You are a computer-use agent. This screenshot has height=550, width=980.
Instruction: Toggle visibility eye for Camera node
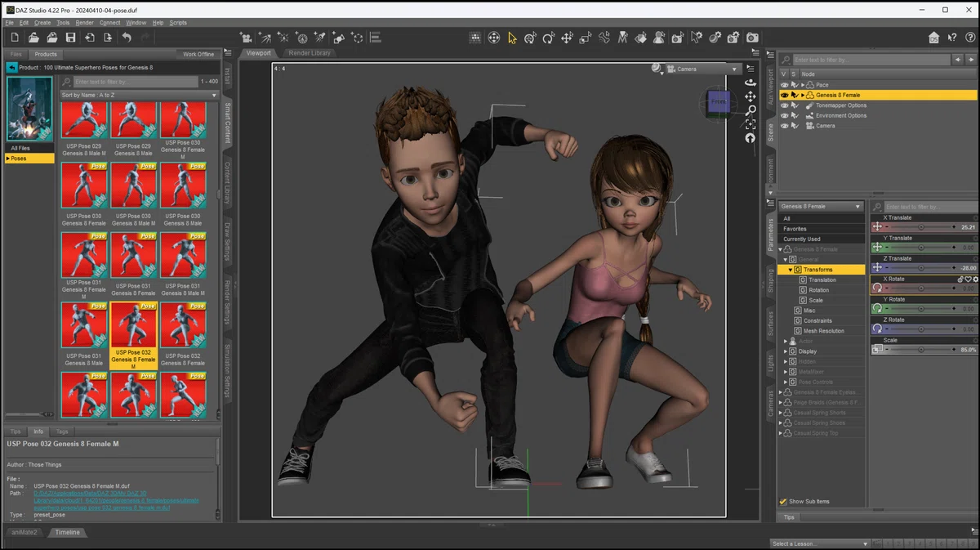coord(785,126)
